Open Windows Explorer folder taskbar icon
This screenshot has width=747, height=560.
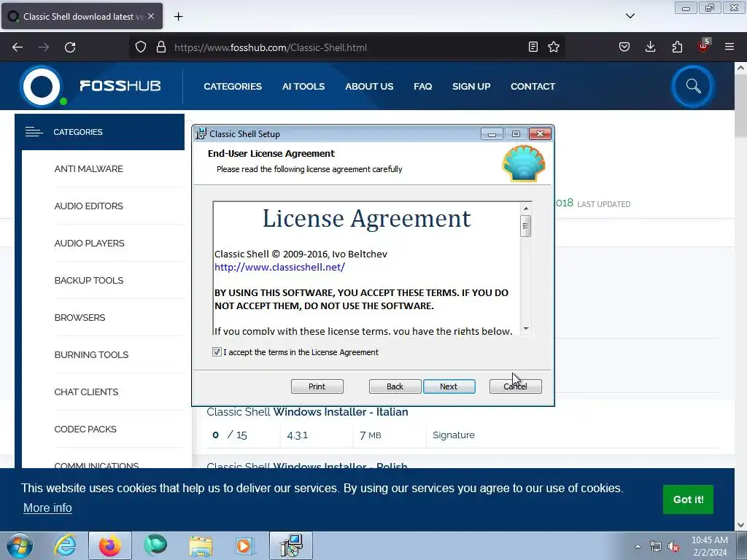pyautogui.click(x=201, y=545)
